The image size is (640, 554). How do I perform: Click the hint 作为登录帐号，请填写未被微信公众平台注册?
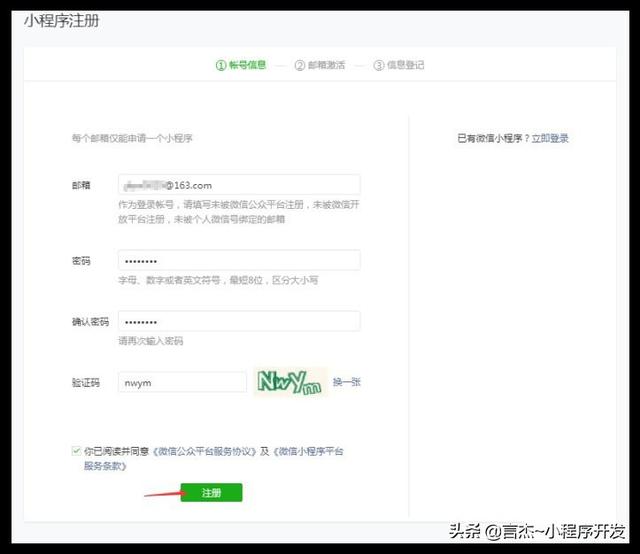click(239, 212)
